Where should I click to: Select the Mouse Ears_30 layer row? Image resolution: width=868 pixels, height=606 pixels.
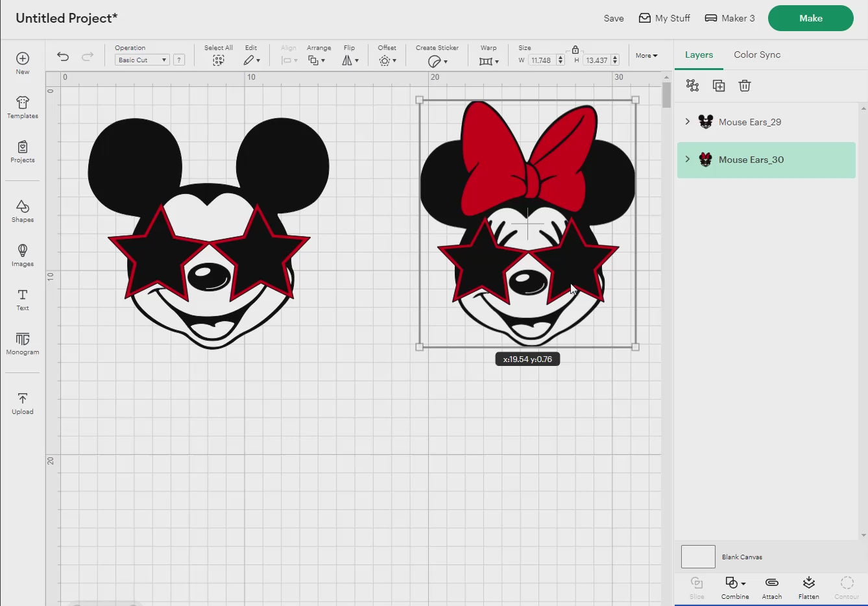point(766,160)
